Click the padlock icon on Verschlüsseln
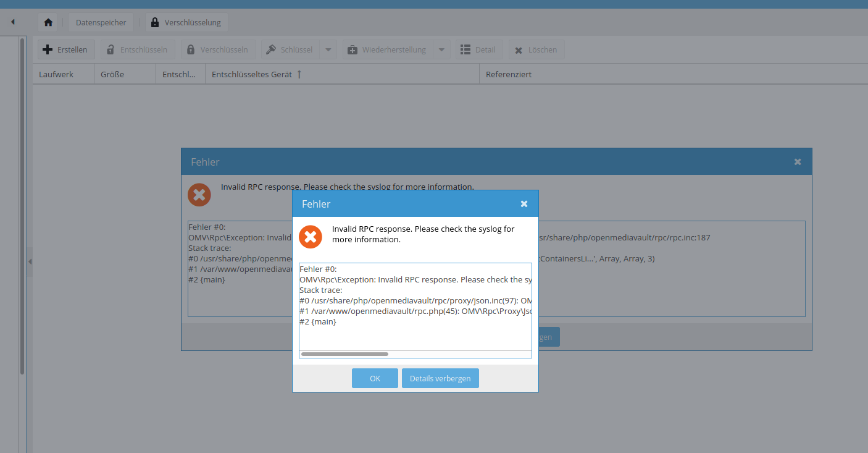The image size is (868, 453). [x=191, y=49]
